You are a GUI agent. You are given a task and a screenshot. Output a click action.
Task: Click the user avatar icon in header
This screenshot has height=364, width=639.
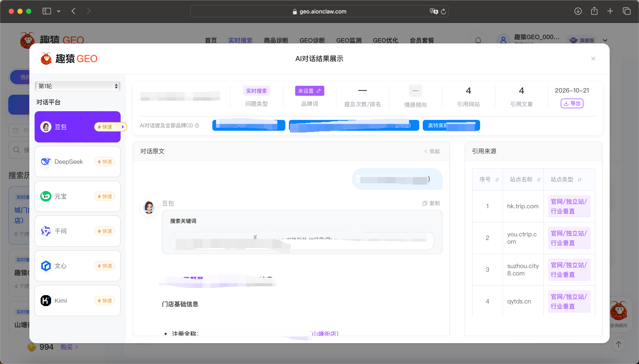pyautogui.click(x=503, y=40)
